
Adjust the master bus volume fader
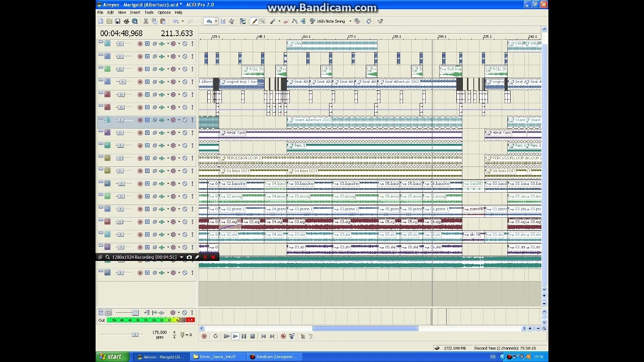tap(135, 313)
